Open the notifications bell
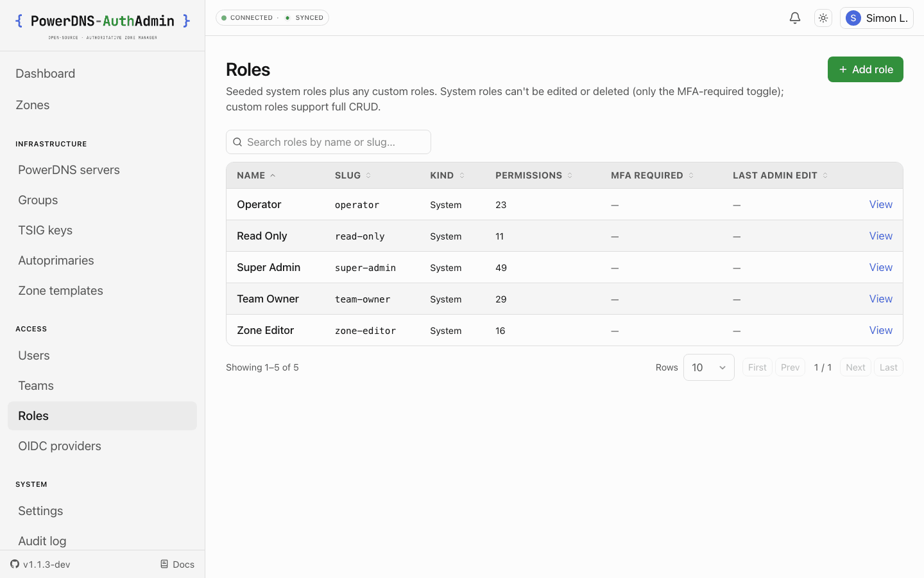The width and height of the screenshot is (924, 578). pos(795,18)
